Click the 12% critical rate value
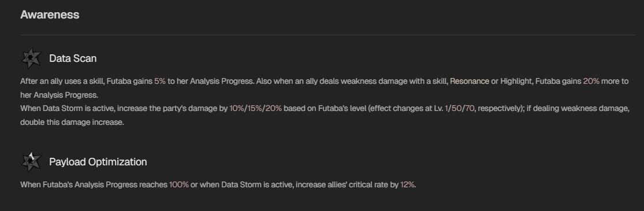The width and height of the screenshot is (644, 211). click(x=407, y=184)
